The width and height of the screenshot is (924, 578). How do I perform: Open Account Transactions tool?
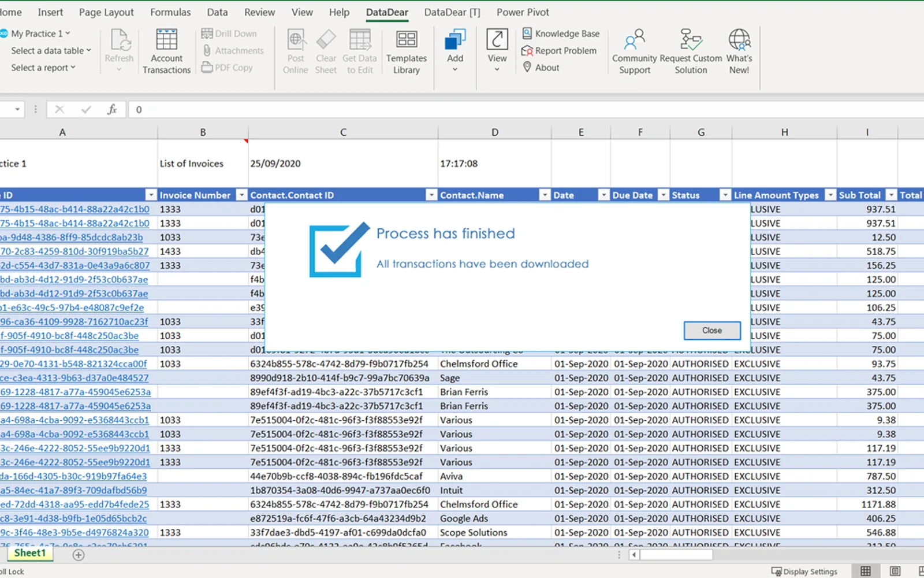click(166, 51)
